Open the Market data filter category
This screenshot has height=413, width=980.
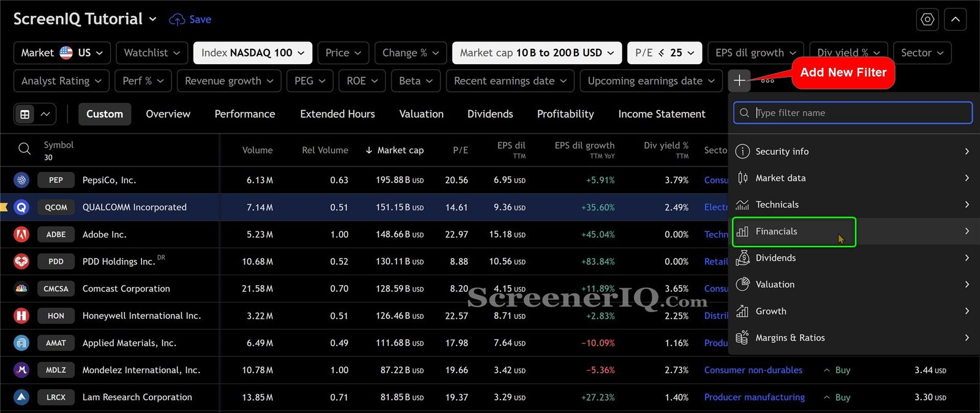tap(854, 178)
